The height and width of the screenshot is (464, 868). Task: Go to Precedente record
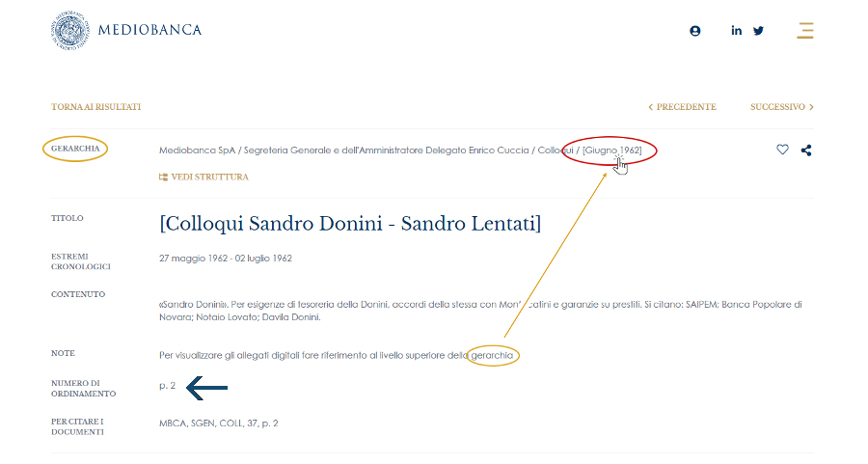(682, 107)
